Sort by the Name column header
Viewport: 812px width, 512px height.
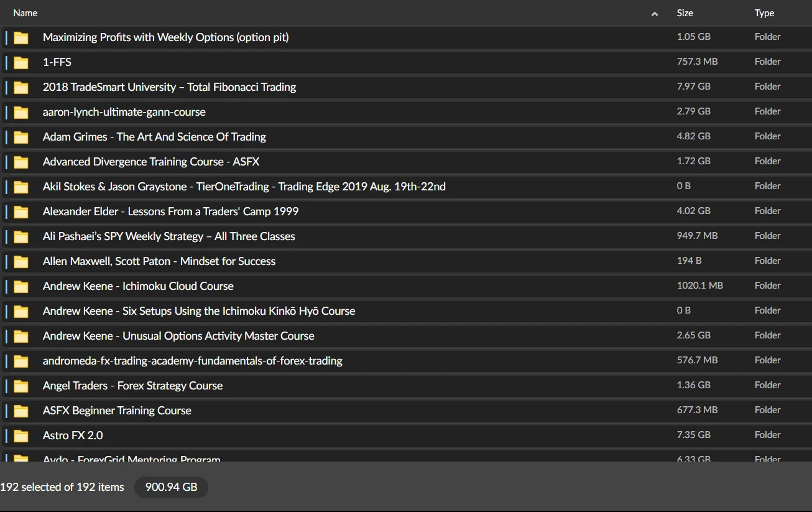click(25, 12)
